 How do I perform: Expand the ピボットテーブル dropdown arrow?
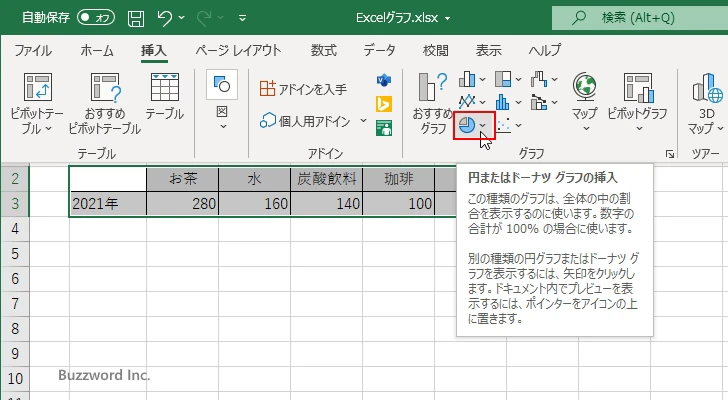pyautogui.click(x=48, y=129)
